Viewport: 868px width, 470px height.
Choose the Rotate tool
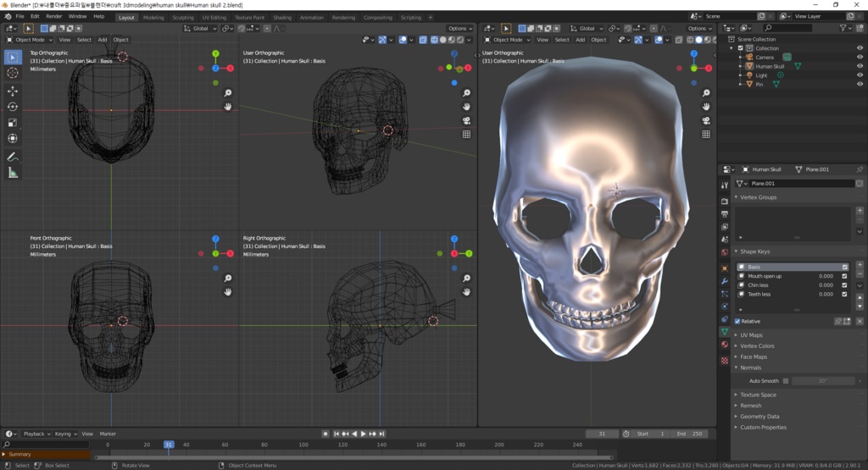click(x=13, y=107)
